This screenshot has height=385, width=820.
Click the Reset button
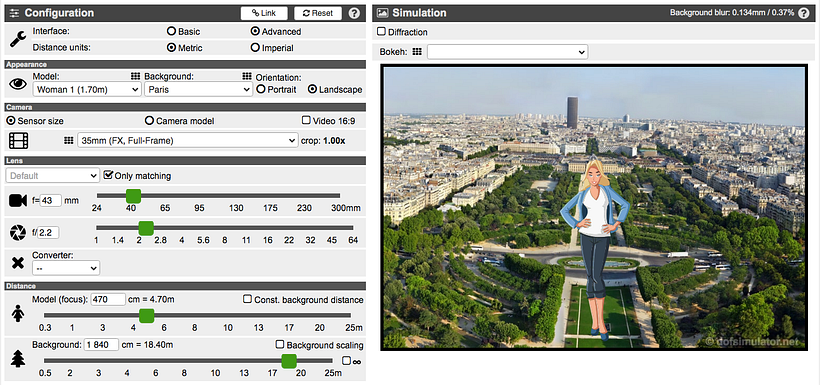318,13
